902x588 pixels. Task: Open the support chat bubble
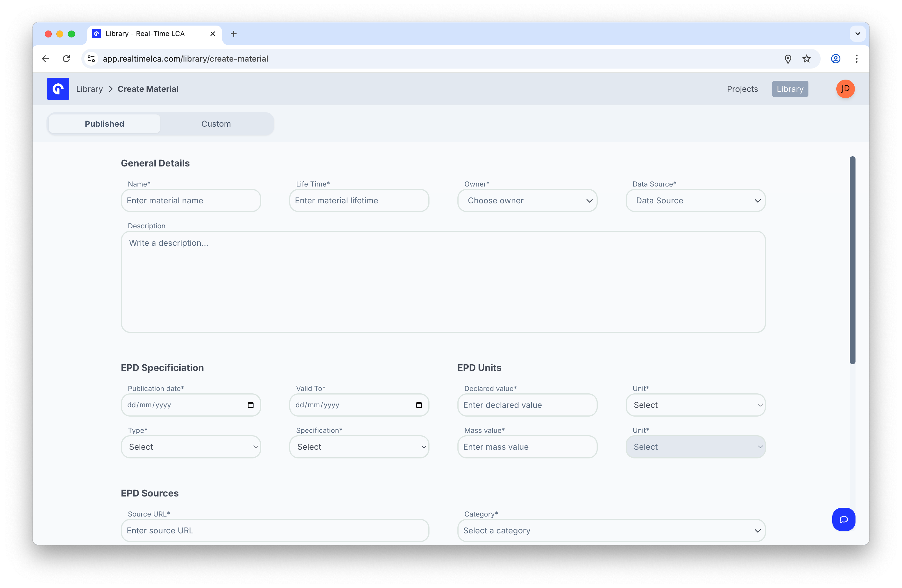(x=844, y=519)
